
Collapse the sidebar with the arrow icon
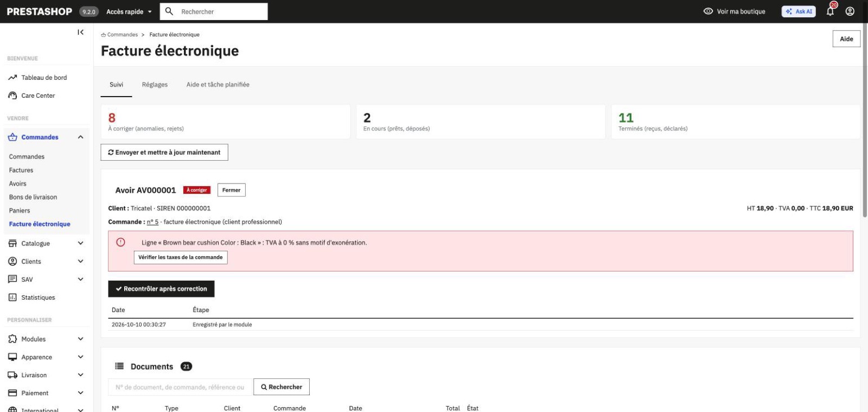click(x=80, y=33)
